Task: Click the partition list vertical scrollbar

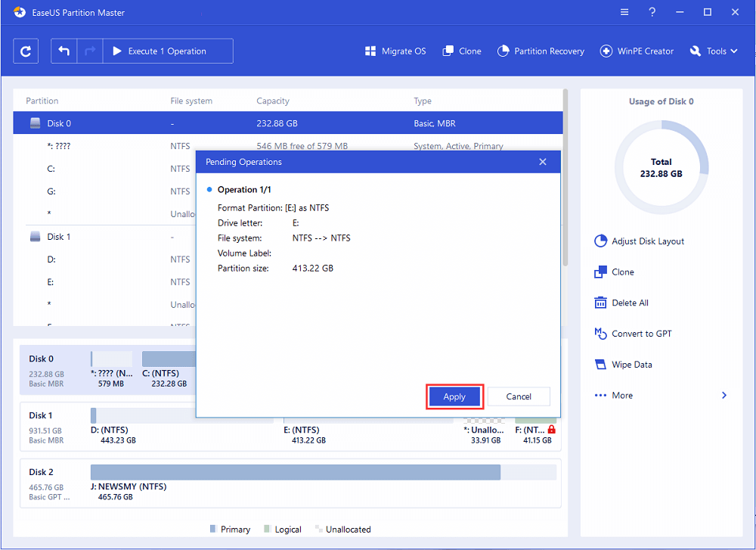Action: (x=565, y=177)
